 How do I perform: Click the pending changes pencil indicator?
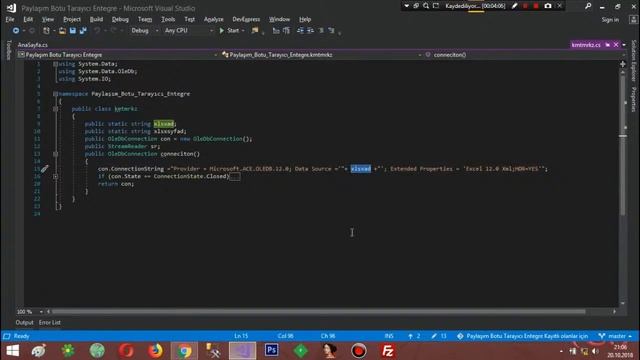pos(439,336)
